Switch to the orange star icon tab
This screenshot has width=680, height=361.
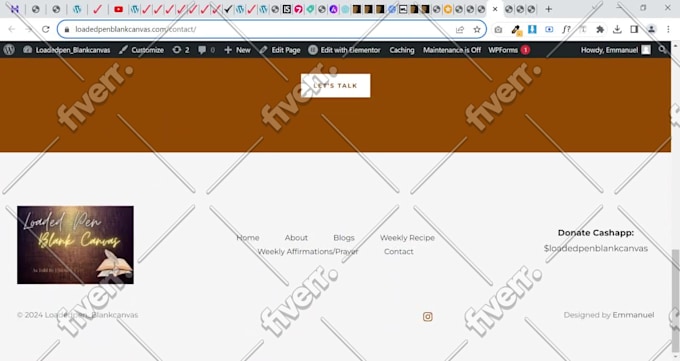pyautogui.click(x=448, y=9)
